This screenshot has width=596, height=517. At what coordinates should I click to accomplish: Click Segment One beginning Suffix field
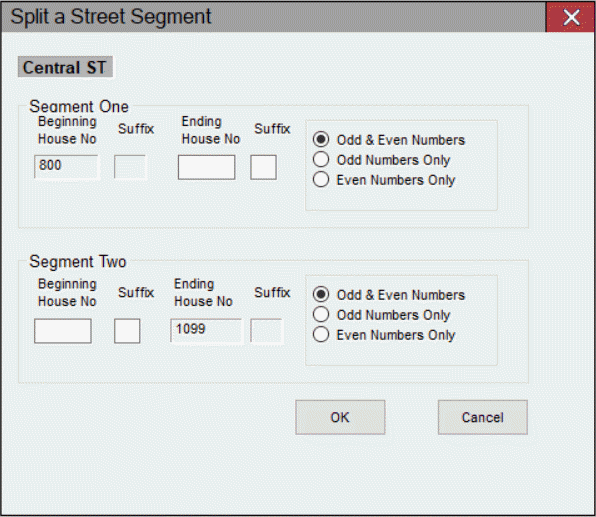130,167
